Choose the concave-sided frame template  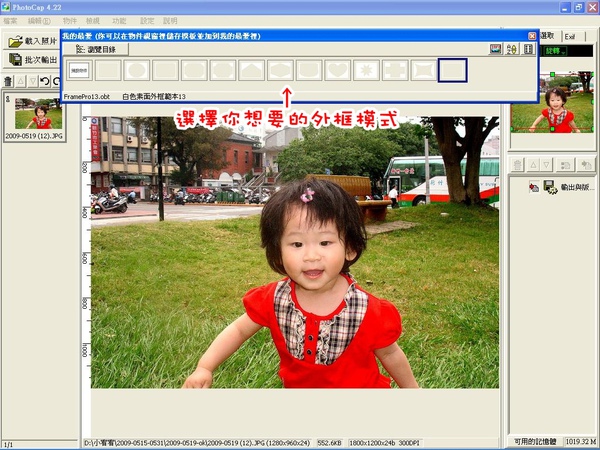424,70
